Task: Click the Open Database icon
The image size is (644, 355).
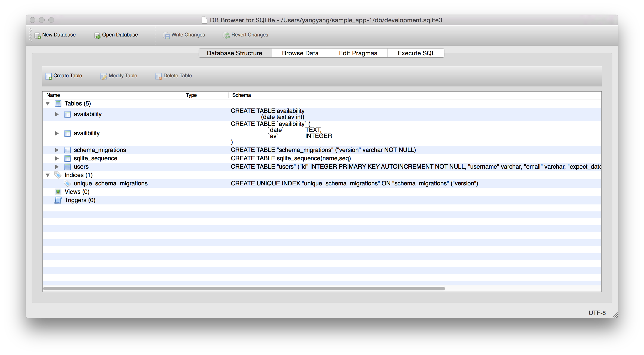Action: pos(97,35)
